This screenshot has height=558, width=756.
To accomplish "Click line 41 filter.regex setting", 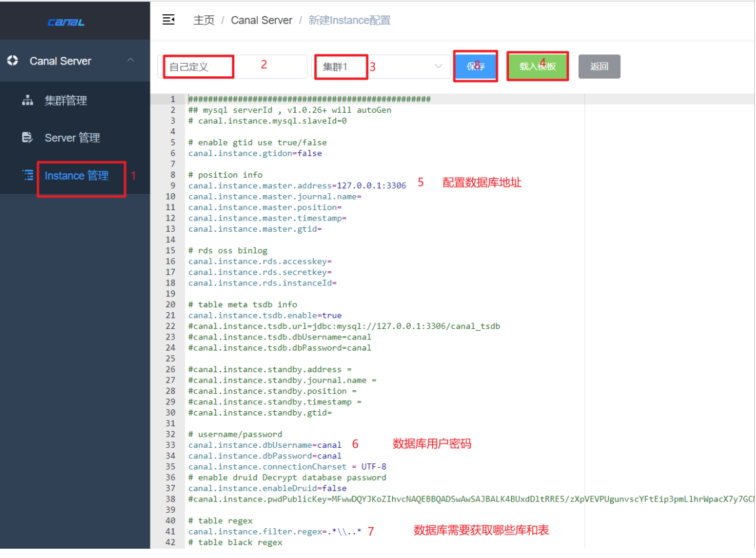I will (275, 531).
